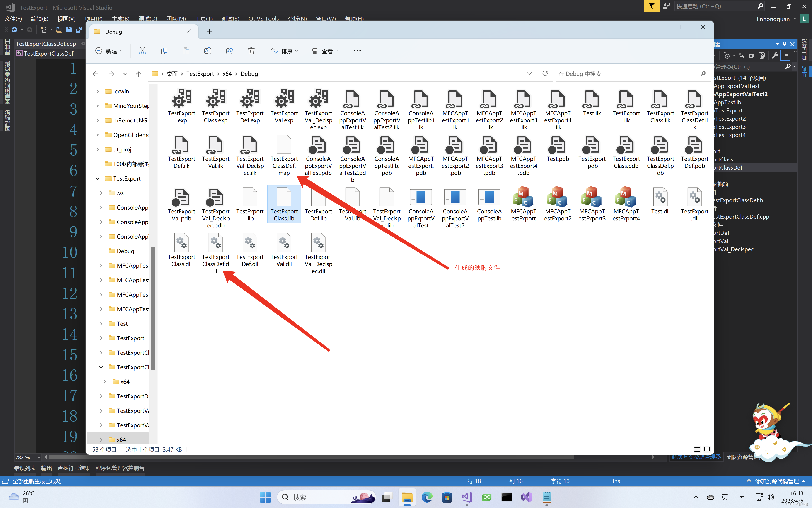Click the Copy icon in Explorer toolbar

point(164,51)
